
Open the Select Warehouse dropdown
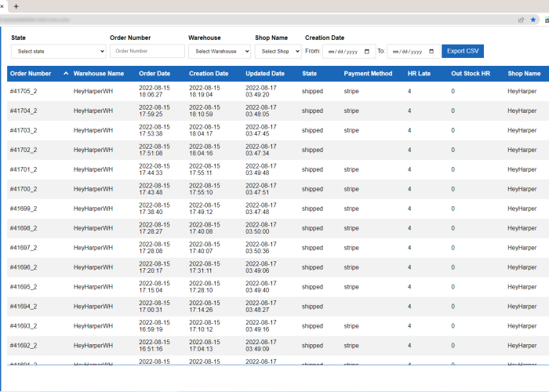[x=220, y=52]
